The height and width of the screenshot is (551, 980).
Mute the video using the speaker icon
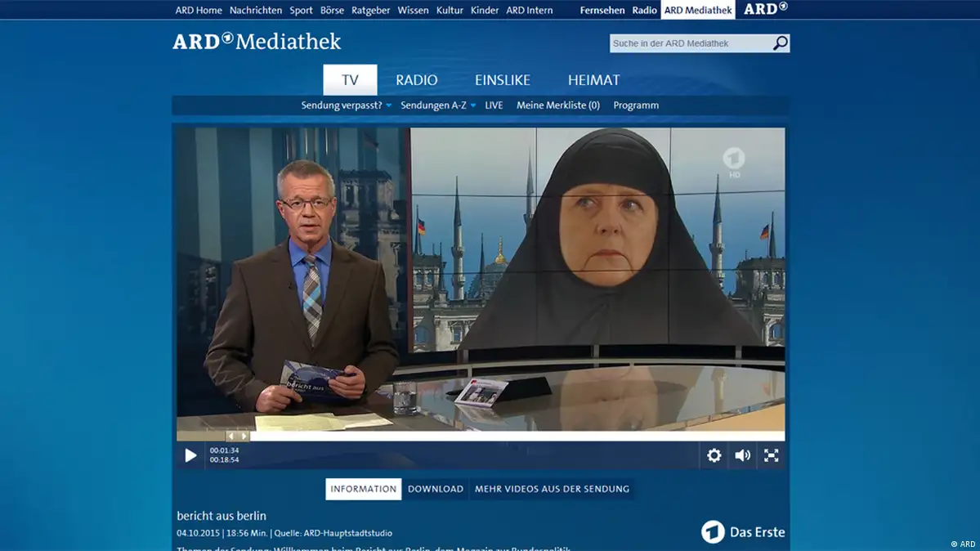[742, 455]
